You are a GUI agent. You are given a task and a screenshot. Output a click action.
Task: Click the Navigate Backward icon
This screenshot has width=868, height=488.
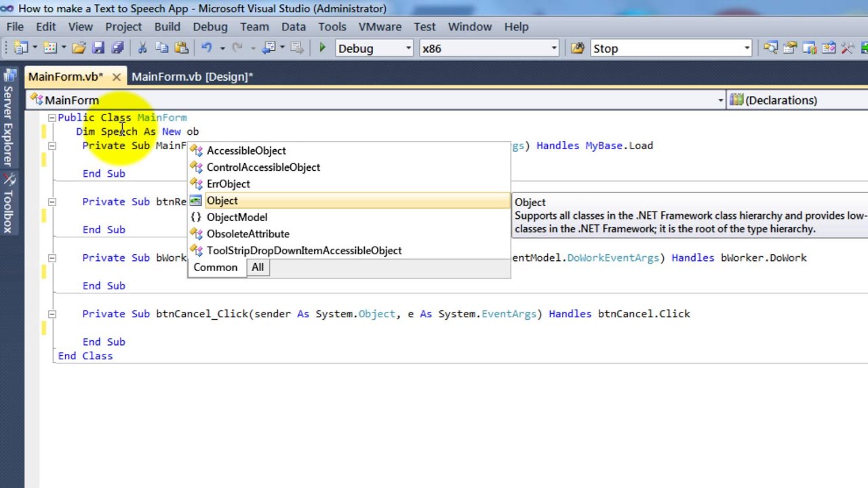[269, 48]
